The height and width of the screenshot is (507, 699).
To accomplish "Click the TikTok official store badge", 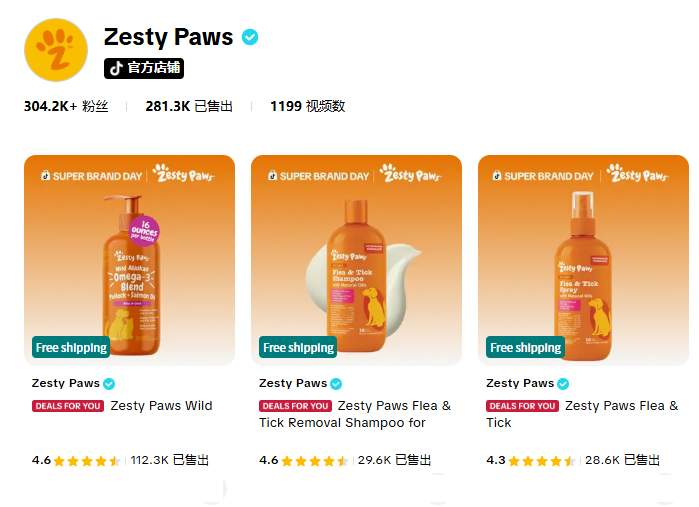I will [144, 68].
